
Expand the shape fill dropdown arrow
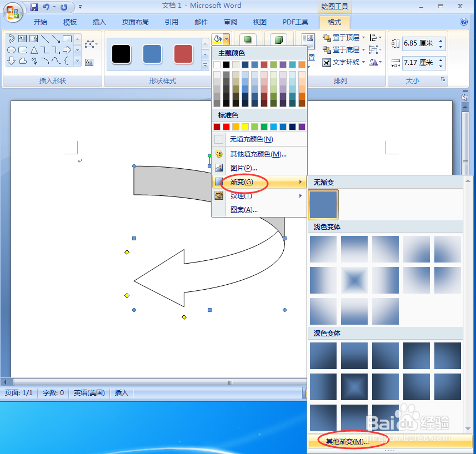[x=227, y=39]
